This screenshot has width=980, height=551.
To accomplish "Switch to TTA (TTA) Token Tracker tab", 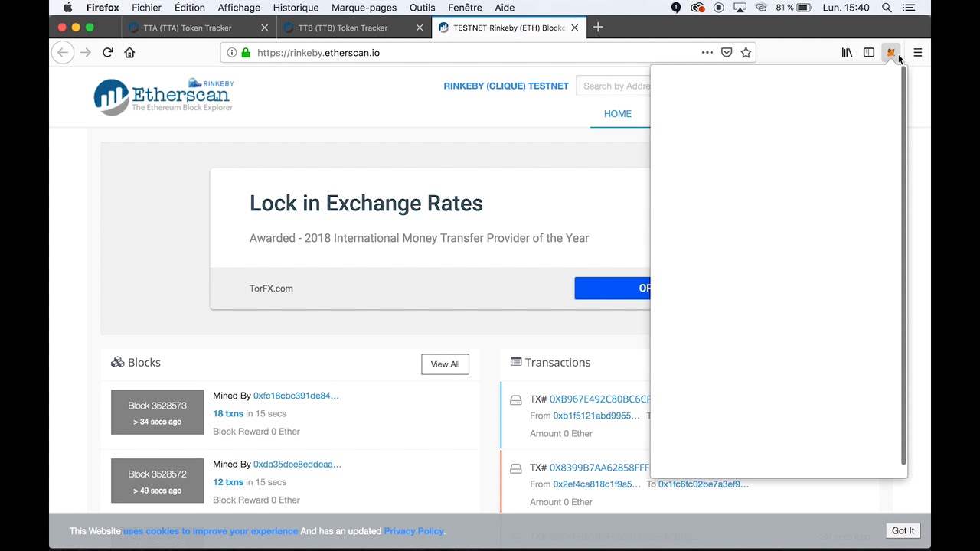I will [x=198, y=28].
